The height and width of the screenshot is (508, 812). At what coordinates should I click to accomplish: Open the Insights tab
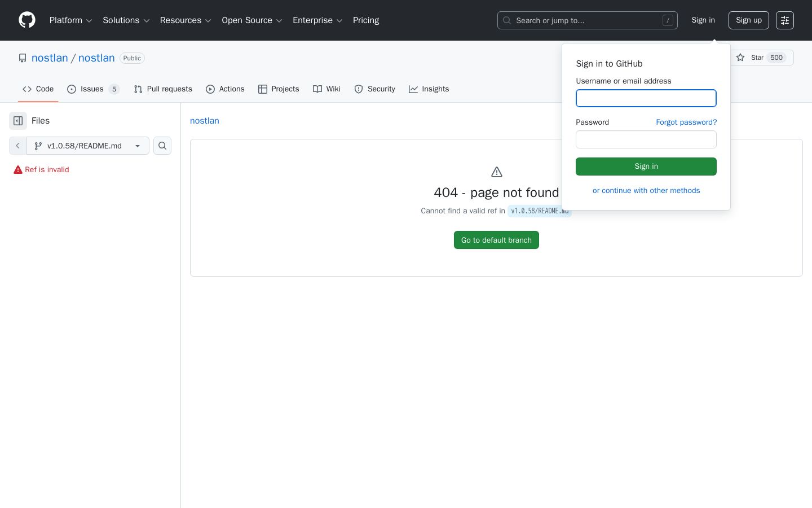coord(429,89)
